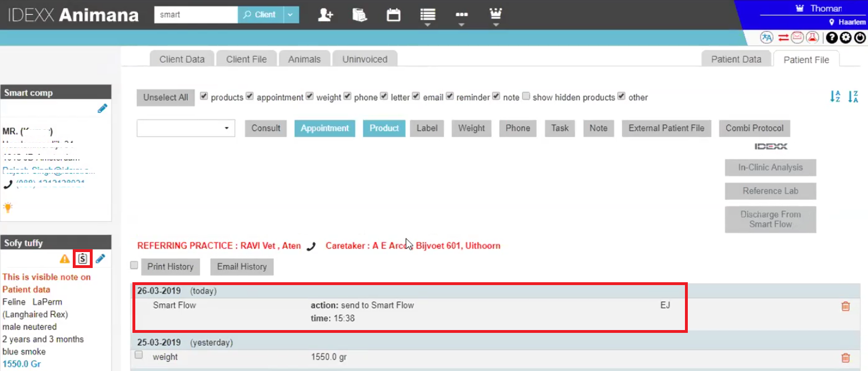Toggle the products filter checkbox

204,96
